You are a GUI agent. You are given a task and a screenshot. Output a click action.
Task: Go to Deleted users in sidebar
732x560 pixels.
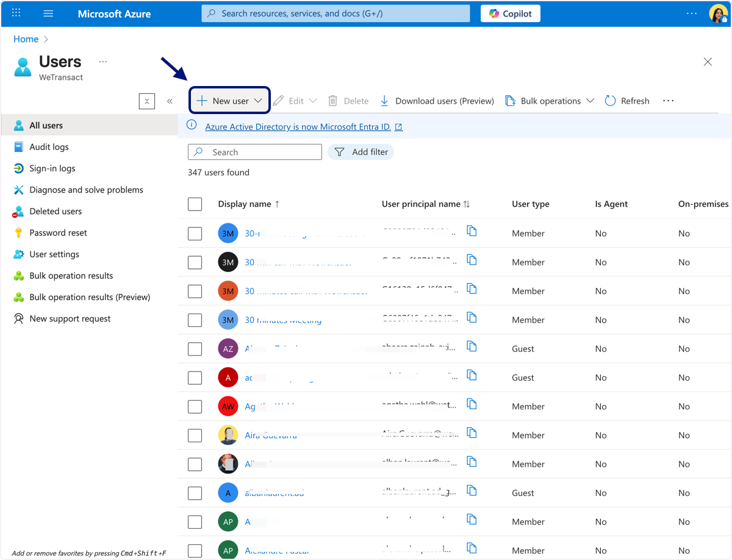[x=56, y=211]
